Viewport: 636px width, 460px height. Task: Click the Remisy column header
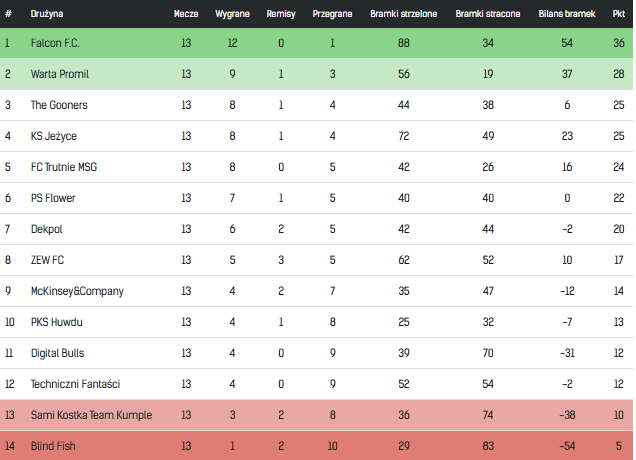pyautogui.click(x=281, y=14)
